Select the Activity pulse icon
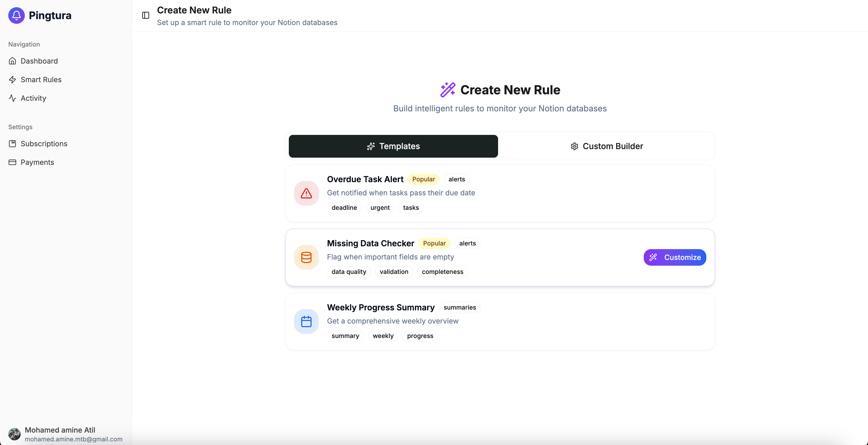Screen dimensions: 868x445 point(12,98)
